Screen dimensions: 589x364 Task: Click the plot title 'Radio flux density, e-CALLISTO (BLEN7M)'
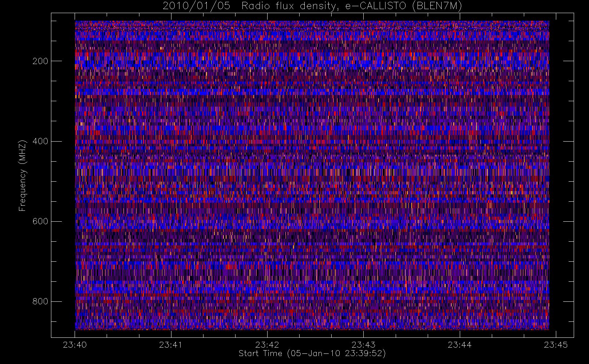pos(351,6)
